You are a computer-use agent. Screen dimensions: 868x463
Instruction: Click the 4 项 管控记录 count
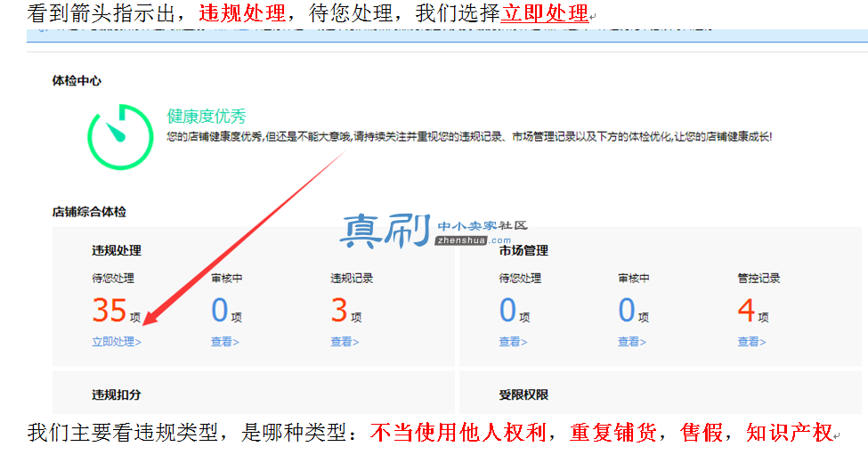pyautogui.click(x=753, y=310)
